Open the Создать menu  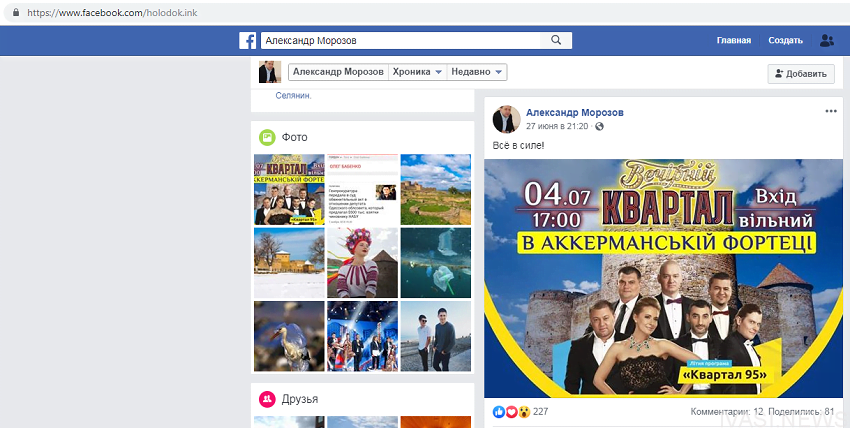[x=785, y=41]
